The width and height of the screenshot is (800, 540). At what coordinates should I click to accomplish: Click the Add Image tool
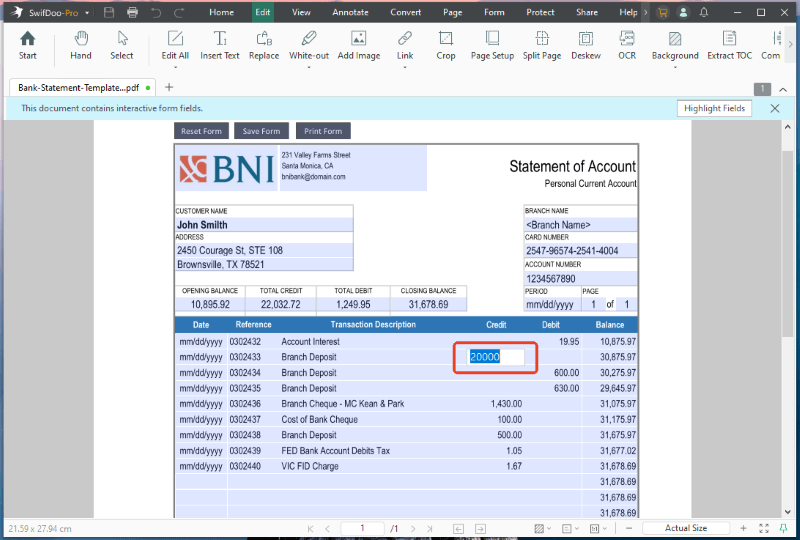tap(359, 45)
